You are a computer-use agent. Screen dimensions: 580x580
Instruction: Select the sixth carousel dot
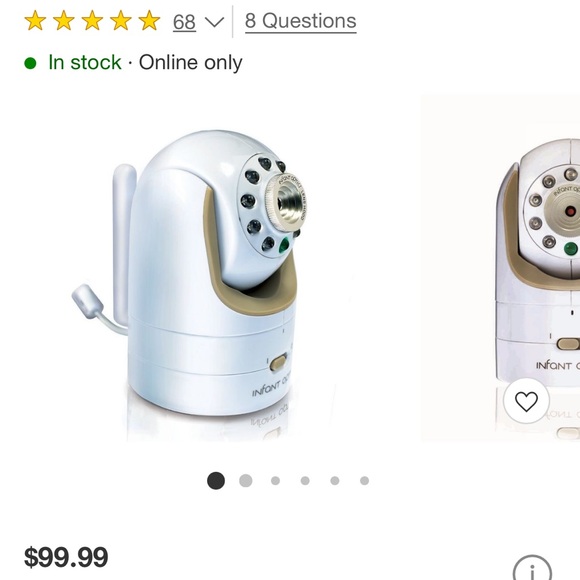[364, 480]
